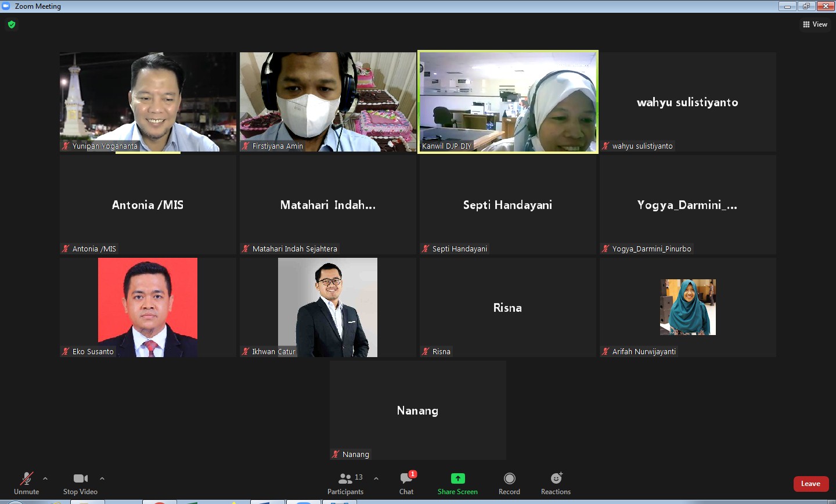Click muted mic icon beside Matahari Indah Sejahtera
This screenshot has width=836, height=504.
pyautogui.click(x=246, y=249)
